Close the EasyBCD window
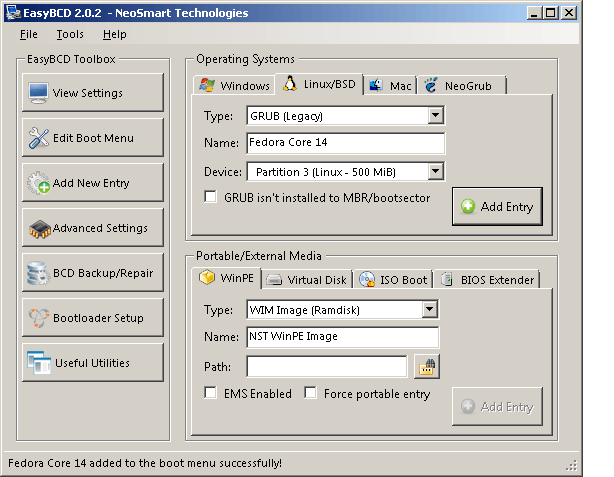 569,13
